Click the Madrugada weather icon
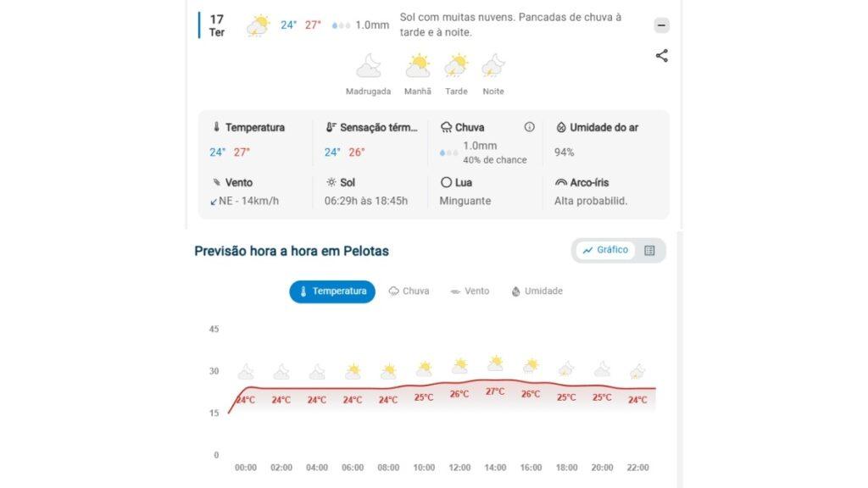The width and height of the screenshot is (868, 488). pos(369,66)
